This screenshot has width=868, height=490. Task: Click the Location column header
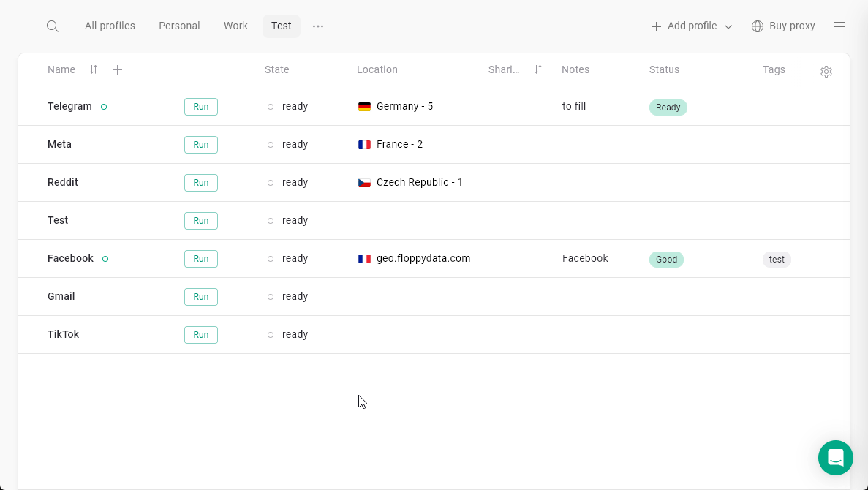point(377,69)
